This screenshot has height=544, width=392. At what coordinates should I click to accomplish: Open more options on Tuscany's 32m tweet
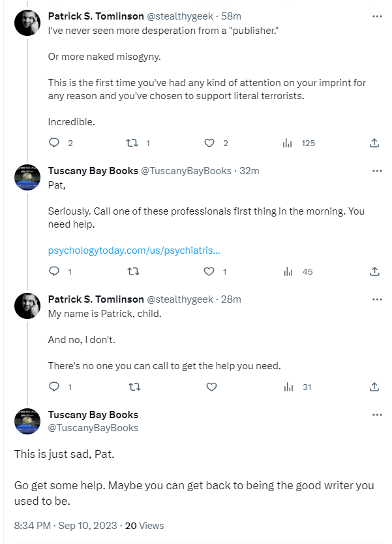377,171
